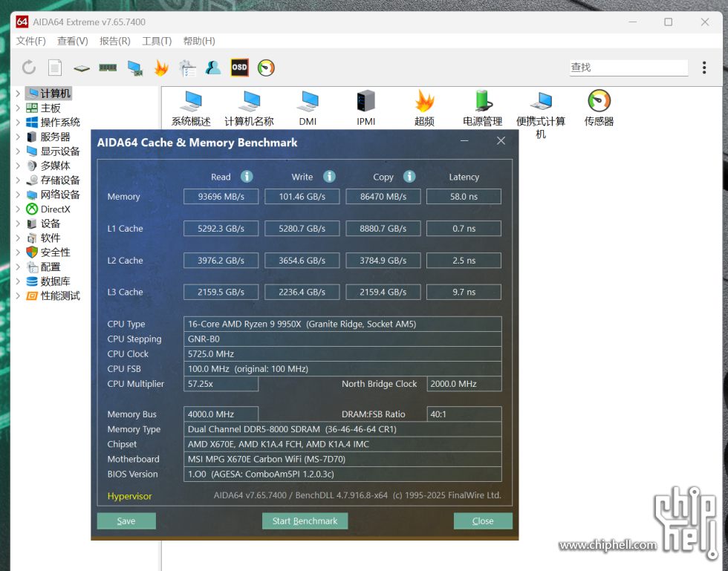Click the AIDA64 app icon in title bar
The height and width of the screenshot is (571, 728).
tap(22, 22)
